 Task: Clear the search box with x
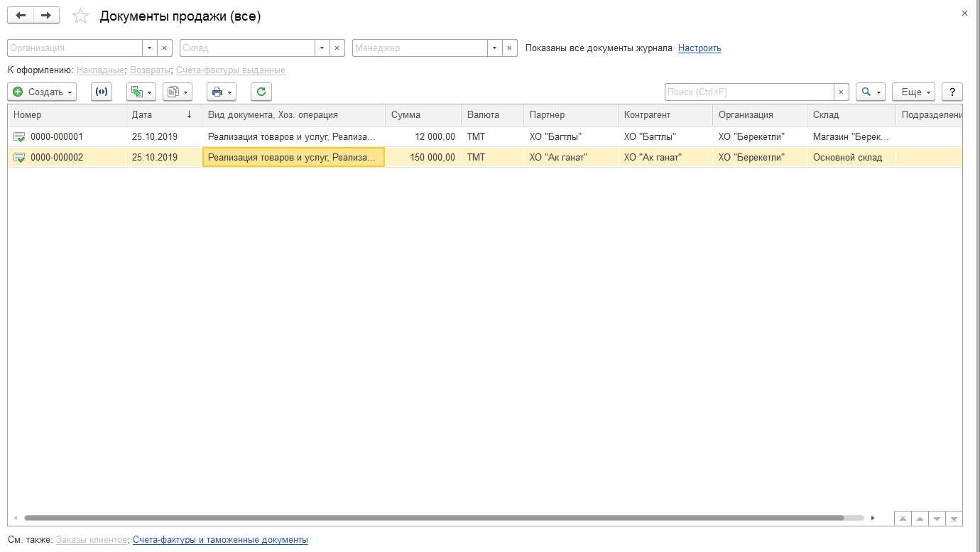pos(842,92)
